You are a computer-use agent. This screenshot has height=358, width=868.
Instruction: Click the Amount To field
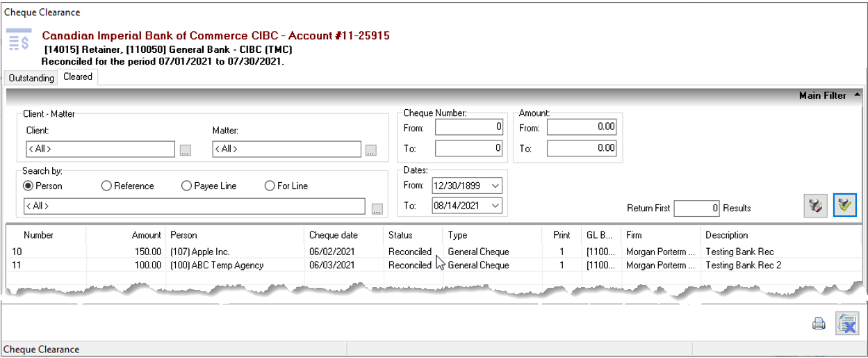pyautogui.click(x=582, y=148)
